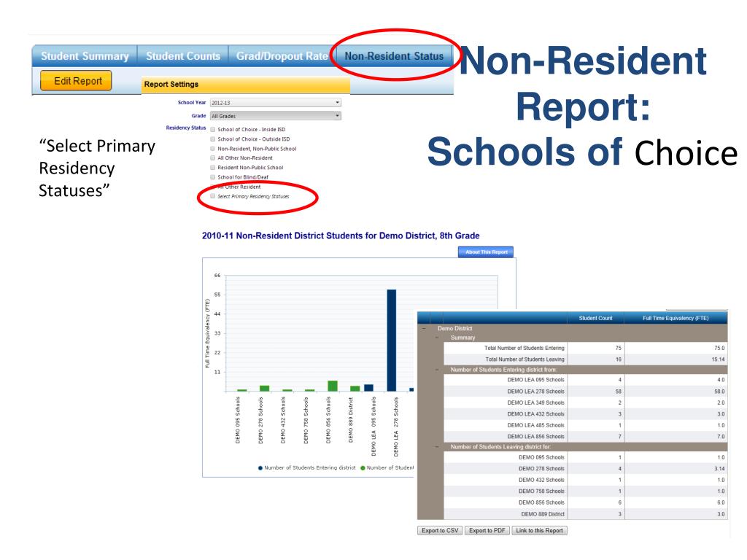
Task: Select the Total Number of Students Leaving row
Action: 586,359
